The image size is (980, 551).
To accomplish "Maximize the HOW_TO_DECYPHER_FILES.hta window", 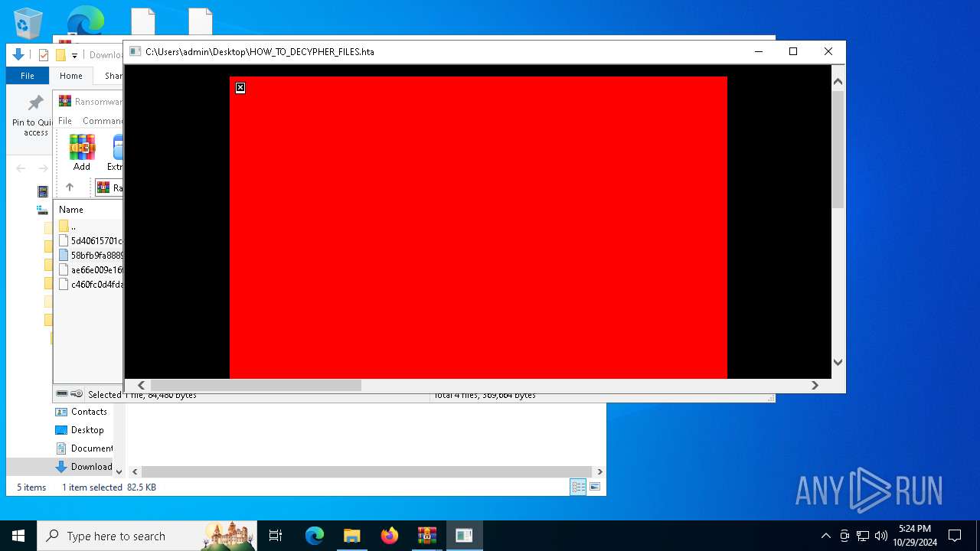I will pos(793,51).
